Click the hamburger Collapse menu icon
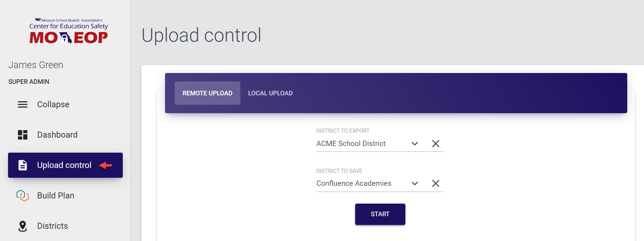The width and height of the screenshot is (644, 241). coord(23,104)
